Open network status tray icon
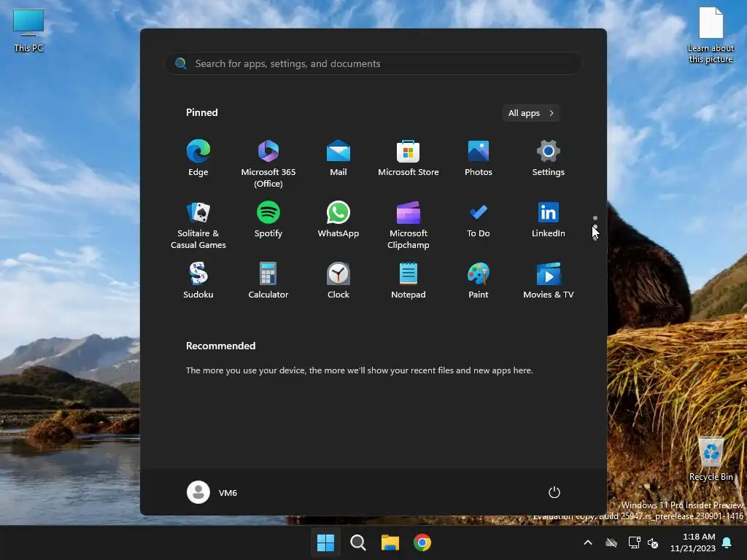This screenshot has width=747, height=560. tap(634, 542)
